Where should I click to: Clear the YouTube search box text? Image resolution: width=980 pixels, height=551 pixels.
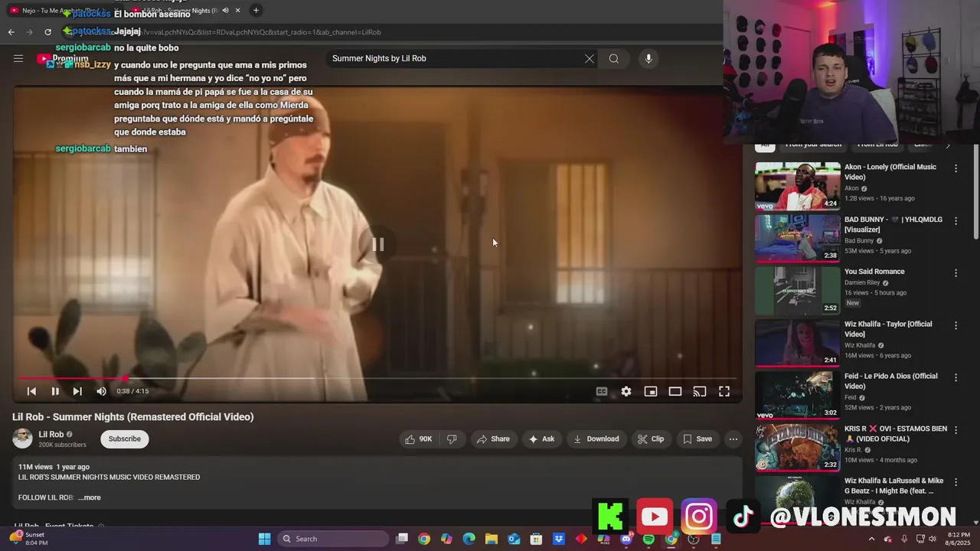pyautogui.click(x=590, y=59)
